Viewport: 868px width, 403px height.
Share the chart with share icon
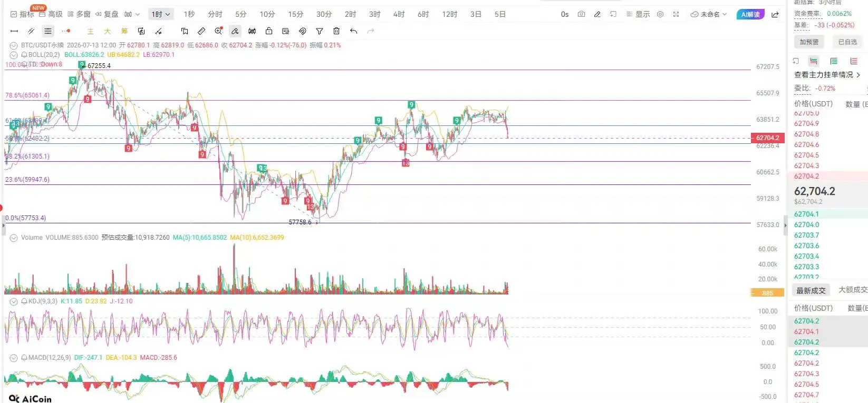point(775,14)
